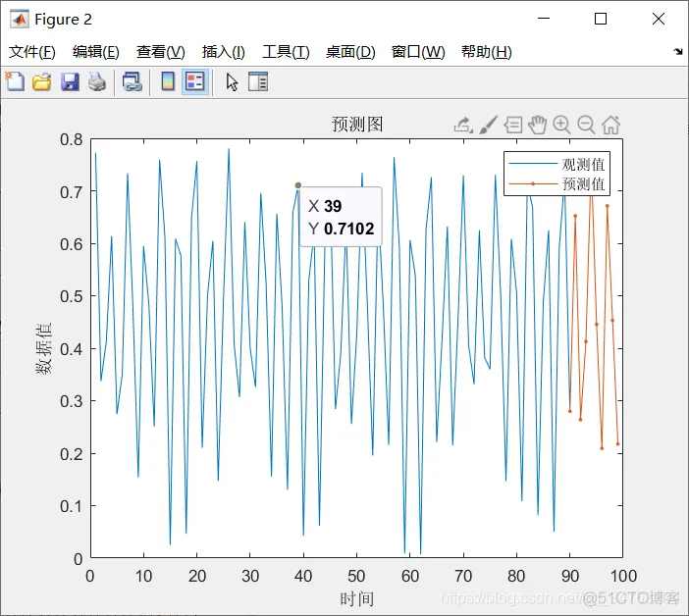Print the figure using the printer icon
This screenshot has width=689, height=616.
(x=96, y=81)
